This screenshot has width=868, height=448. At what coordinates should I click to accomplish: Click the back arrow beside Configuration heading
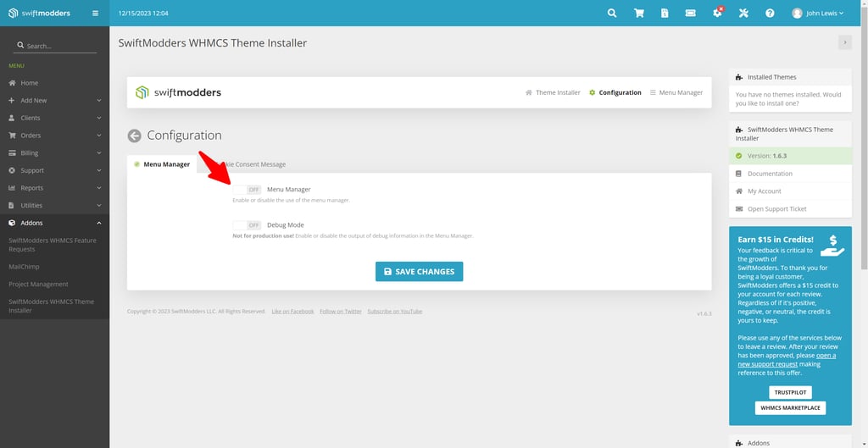pyautogui.click(x=134, y=136)
